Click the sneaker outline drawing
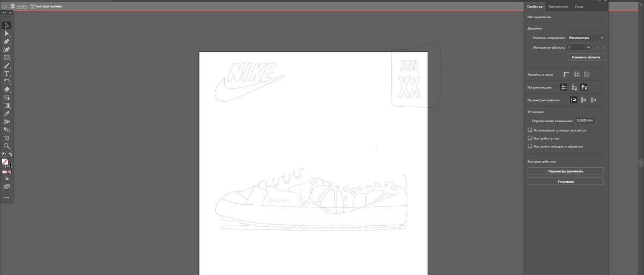The image size is (644, 275). (x=312, y=198)
